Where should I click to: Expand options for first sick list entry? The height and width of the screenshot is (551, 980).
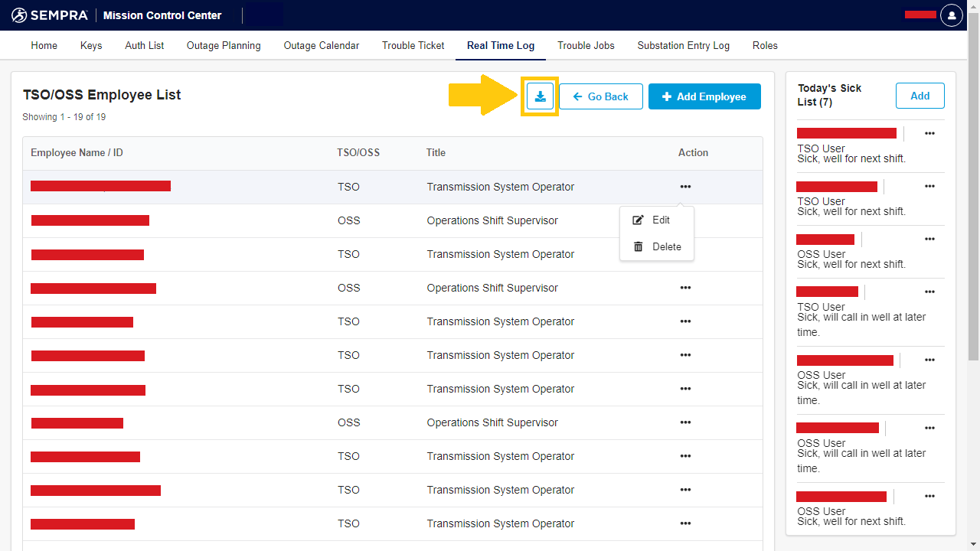click(929, 134)
